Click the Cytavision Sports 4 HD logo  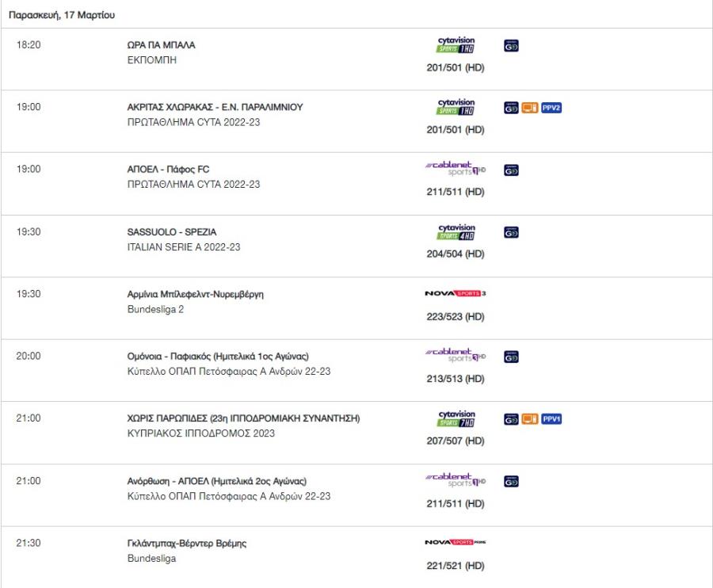[456, 232]
